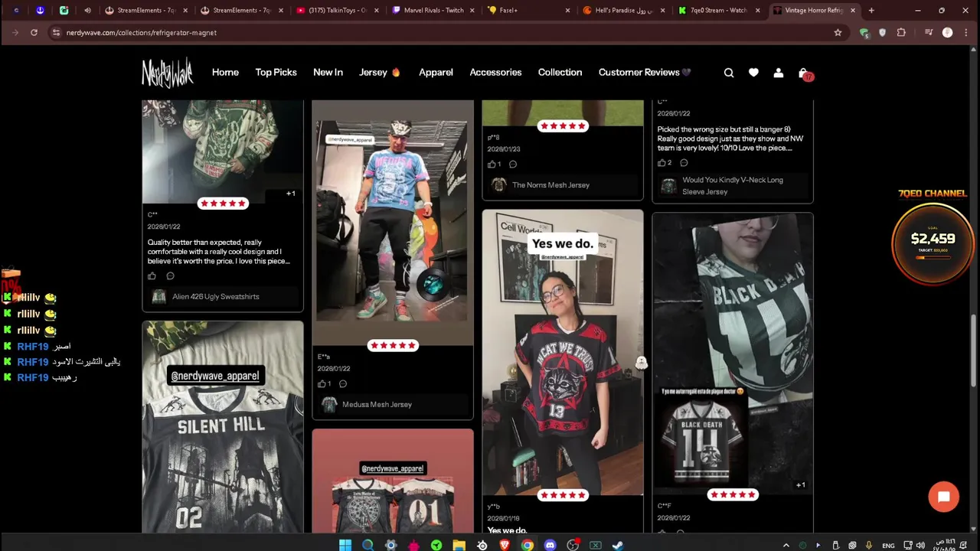
Task: Open the Medusa jersey review photo
Action: click(393, 222)
